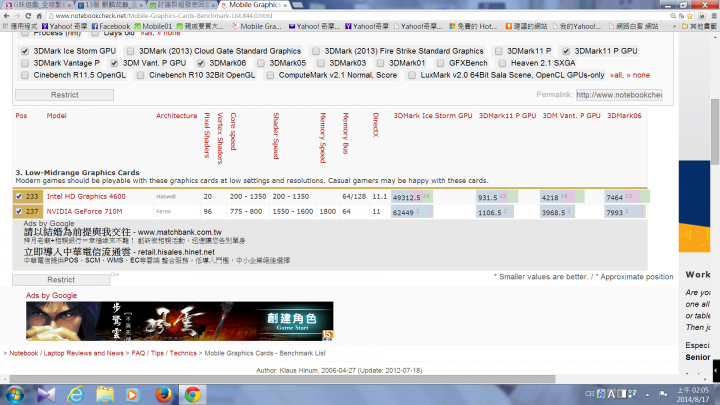Select all benchmarks via »all link
Screen dimensions: 720x405
click(x=616, y=75)
